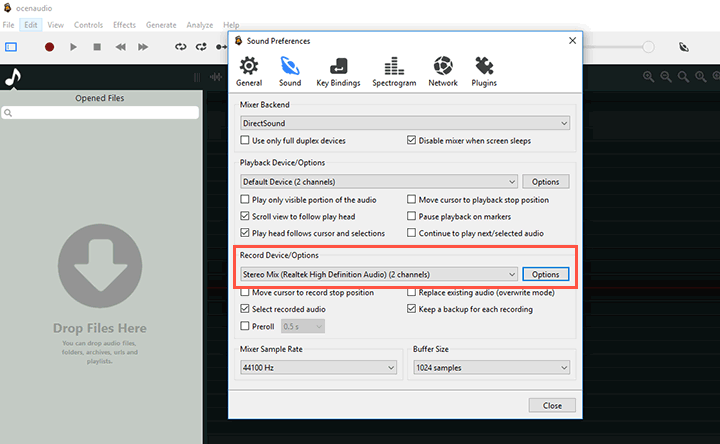
Task: Click the search magnifier in Opened Files
Action: [8, 112]
